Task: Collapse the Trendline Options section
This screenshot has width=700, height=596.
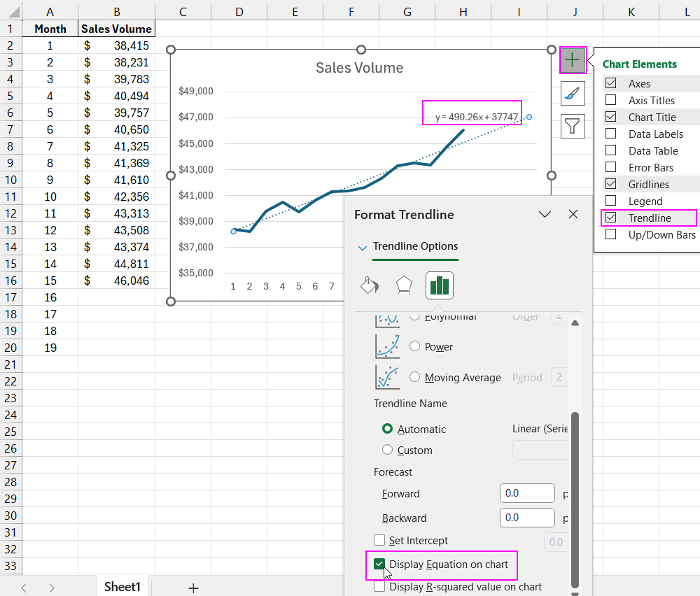Action: (363, 247)
